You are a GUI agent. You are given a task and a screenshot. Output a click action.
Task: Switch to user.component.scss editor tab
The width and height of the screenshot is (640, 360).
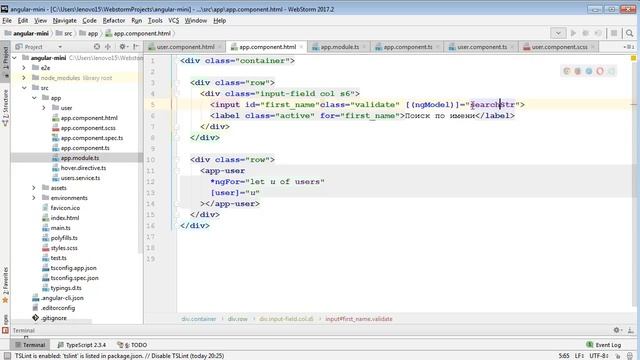[559, 47]
